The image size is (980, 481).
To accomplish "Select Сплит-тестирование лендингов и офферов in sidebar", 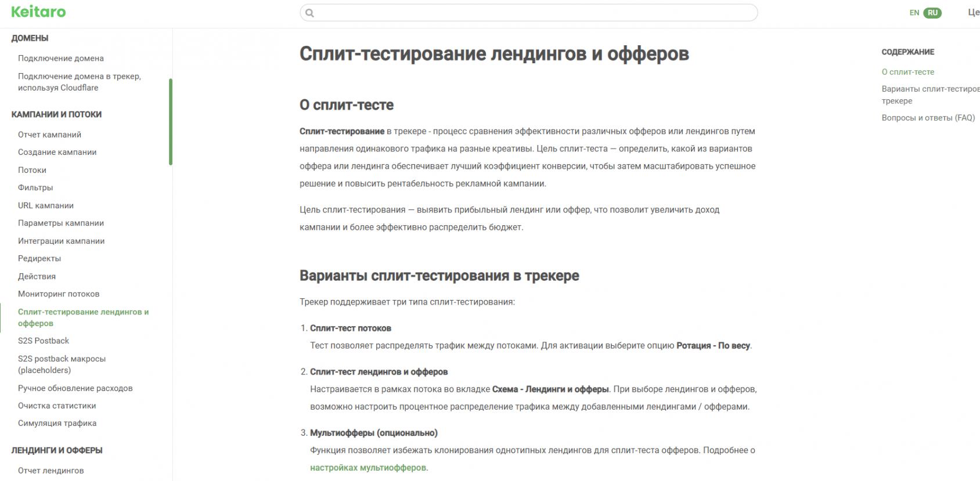I will [83, 317].
